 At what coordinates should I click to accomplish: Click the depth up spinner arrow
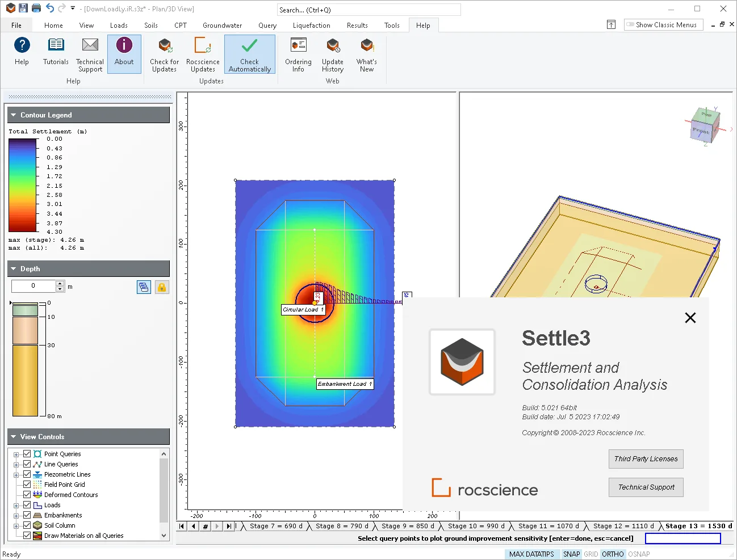click(x=60, y=283)
